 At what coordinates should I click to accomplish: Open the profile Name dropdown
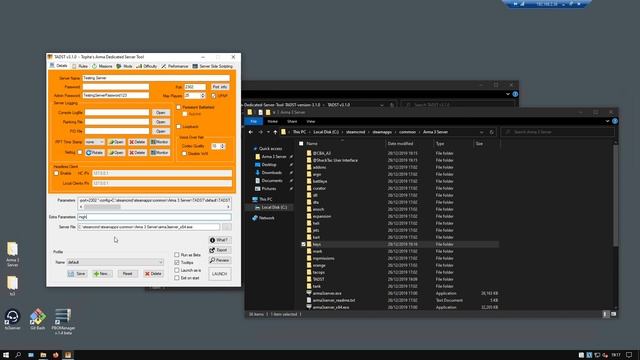115,262
